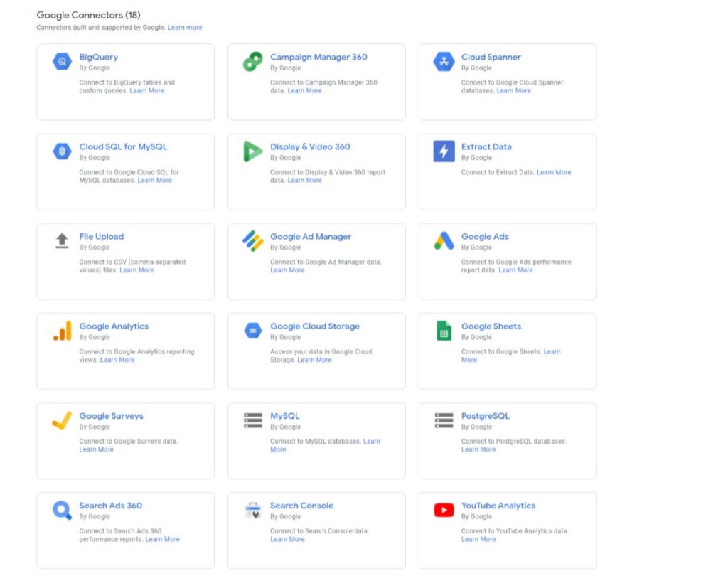728x576 pixels.
Task: Click the Google Surveys checkmark icon
Action: click(62, 420)
